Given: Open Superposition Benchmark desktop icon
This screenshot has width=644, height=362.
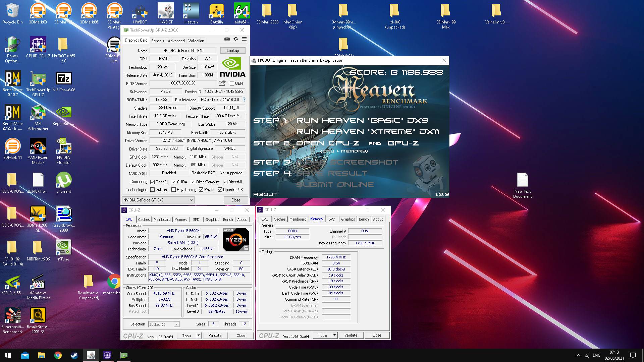Looking at the screenshot, I should (x=12, y=321).
